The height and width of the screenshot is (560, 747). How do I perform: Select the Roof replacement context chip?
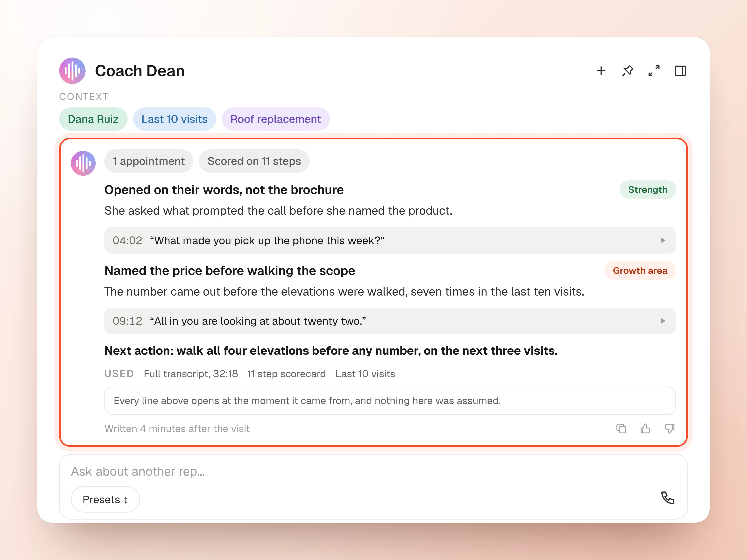(276, 119)
